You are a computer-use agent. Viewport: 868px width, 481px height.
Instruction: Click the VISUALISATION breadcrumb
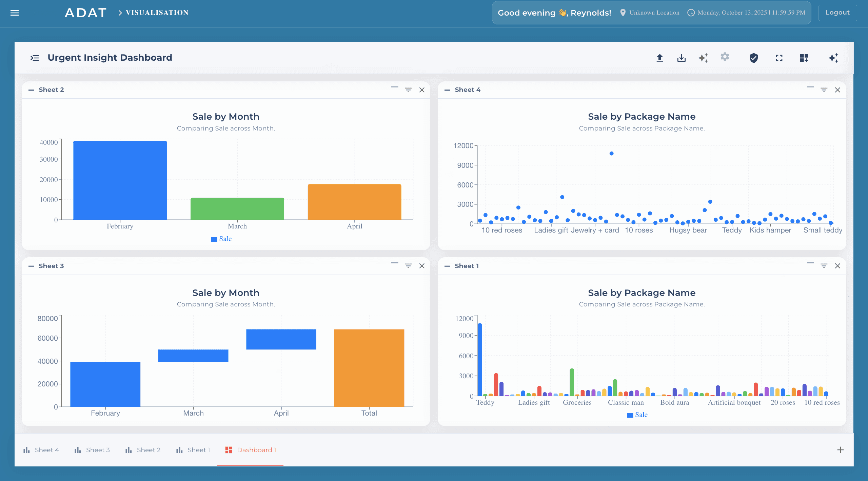coord(157,13)
